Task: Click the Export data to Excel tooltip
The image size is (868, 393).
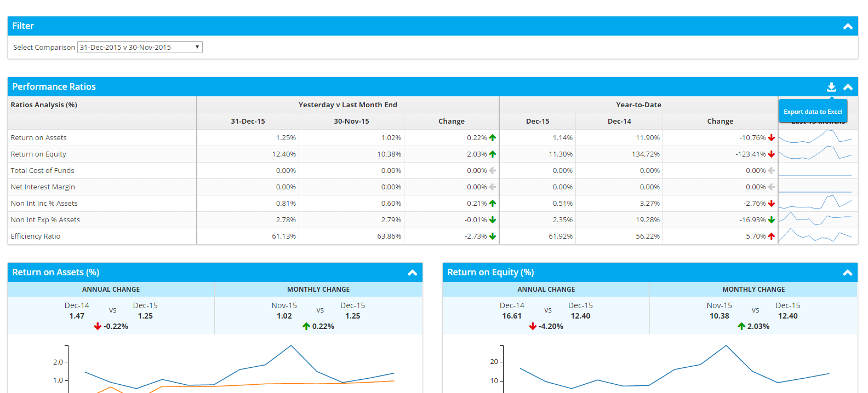Action: pyautogui.click(x=813, y=112)
